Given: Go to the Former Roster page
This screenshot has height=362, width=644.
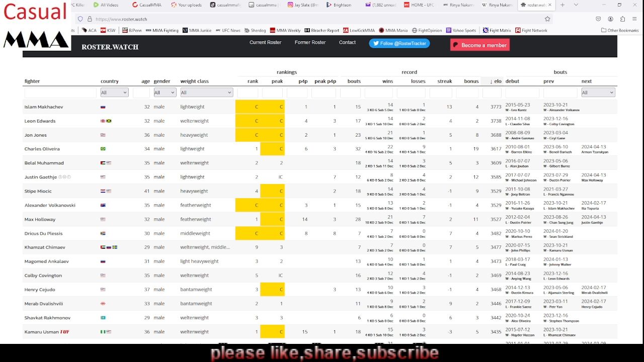Looking at the screenshot, I should [x=310, y=43].
